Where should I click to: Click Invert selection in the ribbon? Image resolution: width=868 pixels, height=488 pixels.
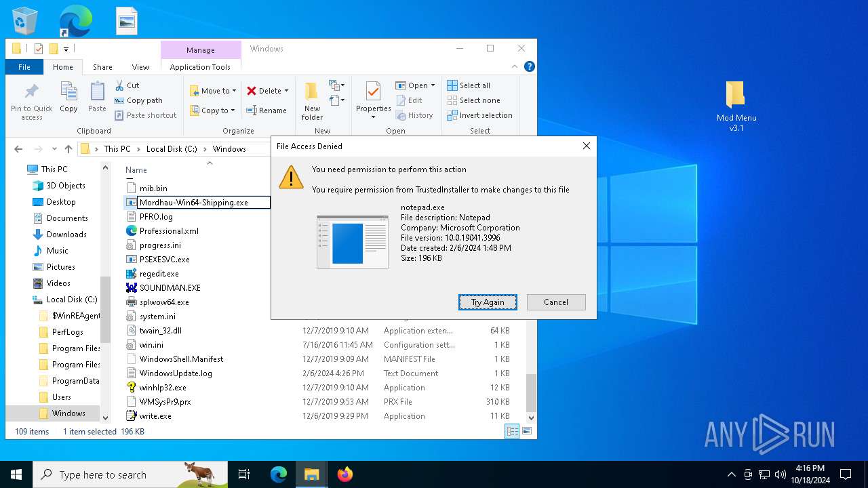pyautogui.click(x=479, y=115)
